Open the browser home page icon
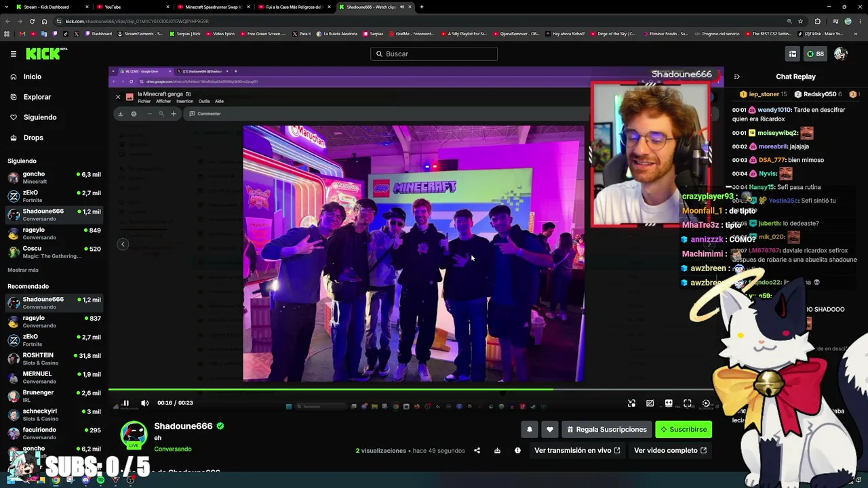Image resolution: width=868 pixels, height=488 pixels. (44, 21)
